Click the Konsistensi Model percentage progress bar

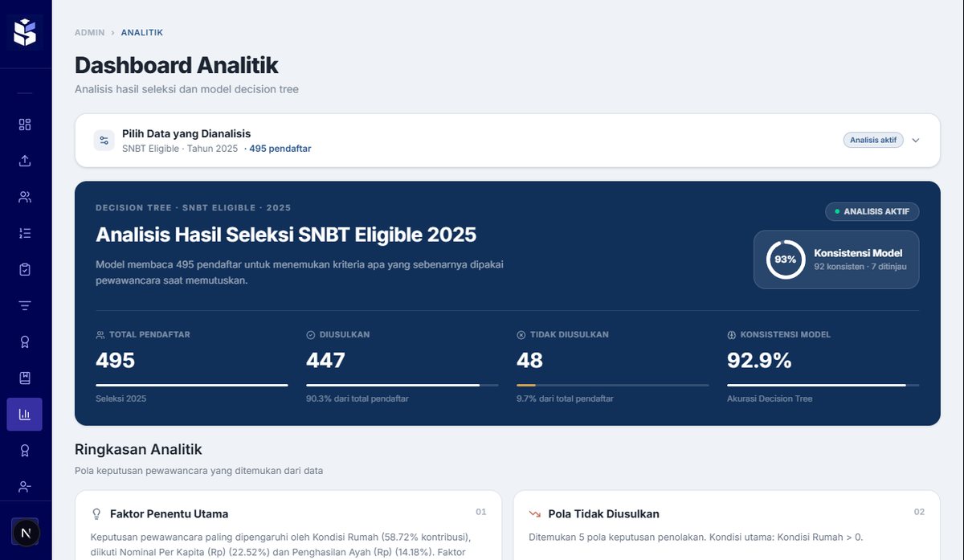click(x=823, y=386)
